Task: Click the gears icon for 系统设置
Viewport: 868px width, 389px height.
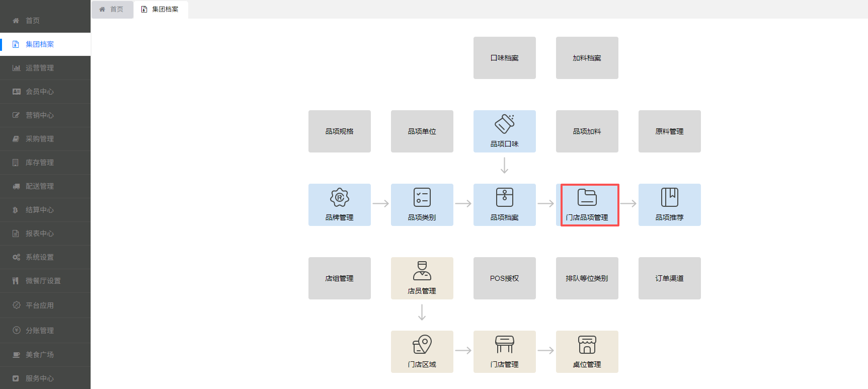Action: (x=16, y=257)
